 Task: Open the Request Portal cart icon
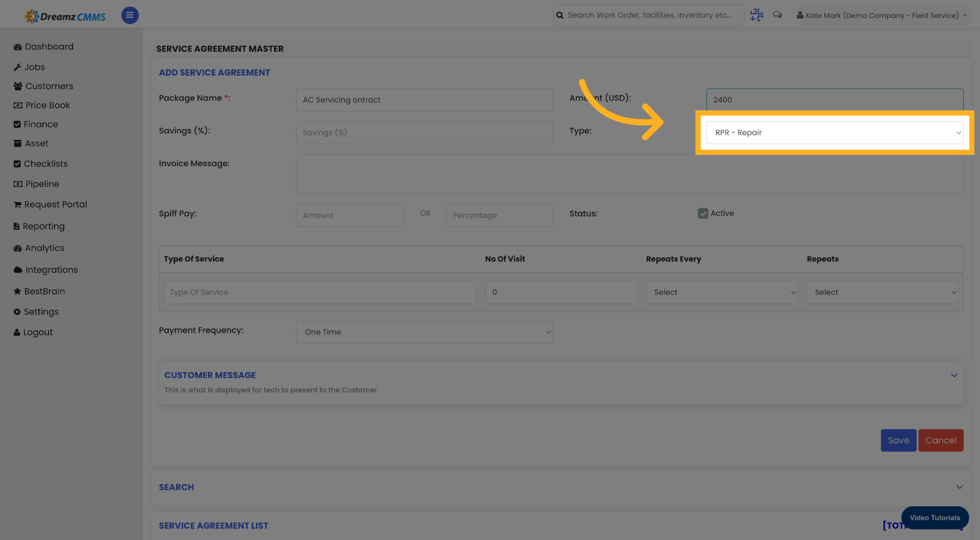[x=17, y=204]
